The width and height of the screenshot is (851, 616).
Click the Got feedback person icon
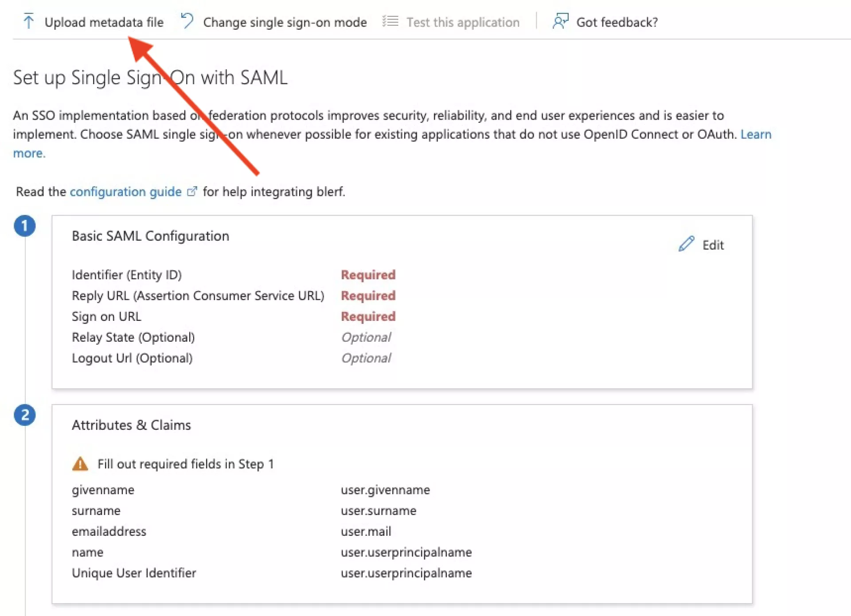(560, 21)
